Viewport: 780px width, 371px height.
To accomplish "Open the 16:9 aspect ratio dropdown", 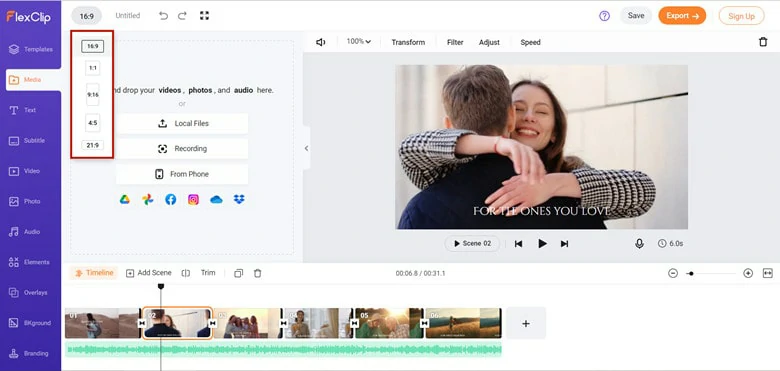I will coord(87,16).
